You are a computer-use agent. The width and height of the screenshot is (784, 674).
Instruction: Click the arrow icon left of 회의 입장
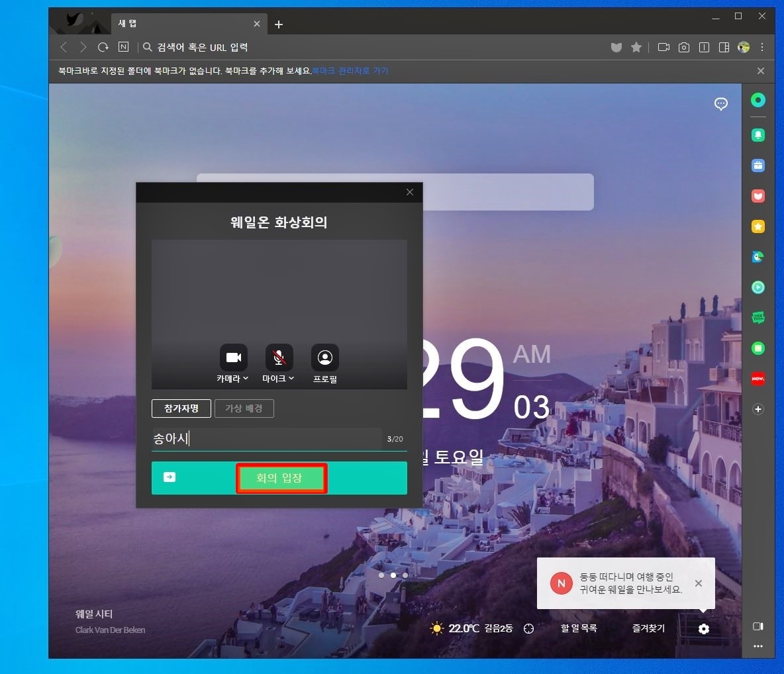[170, 477]
